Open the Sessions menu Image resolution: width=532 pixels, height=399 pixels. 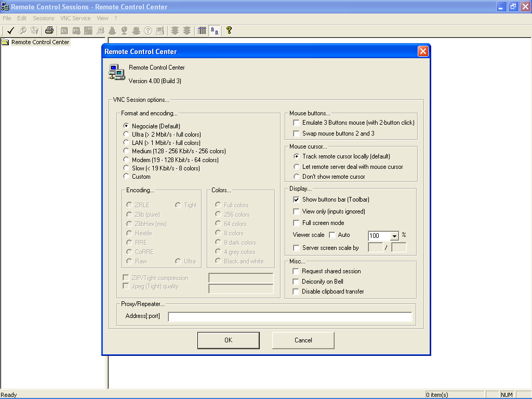tap(44, 18)
